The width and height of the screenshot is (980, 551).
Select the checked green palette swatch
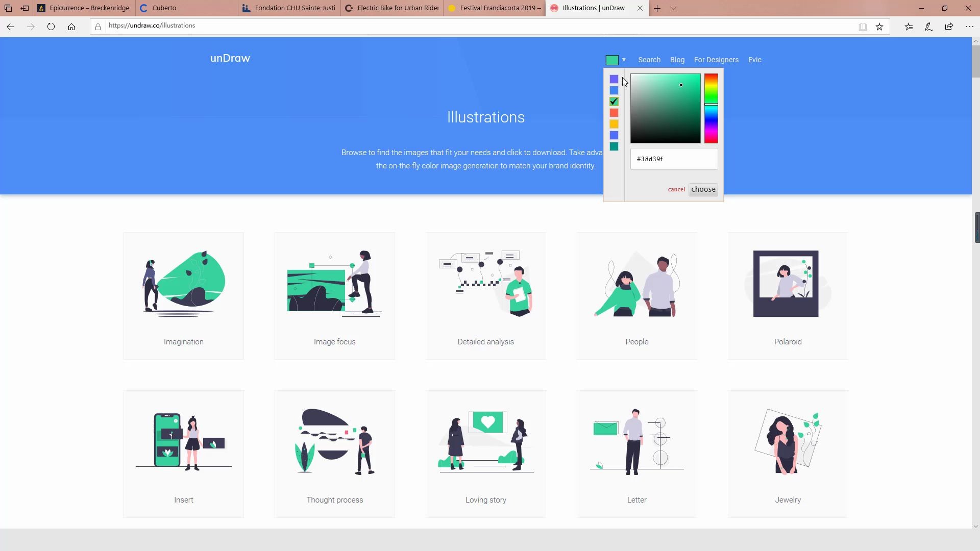click(614, 102)
